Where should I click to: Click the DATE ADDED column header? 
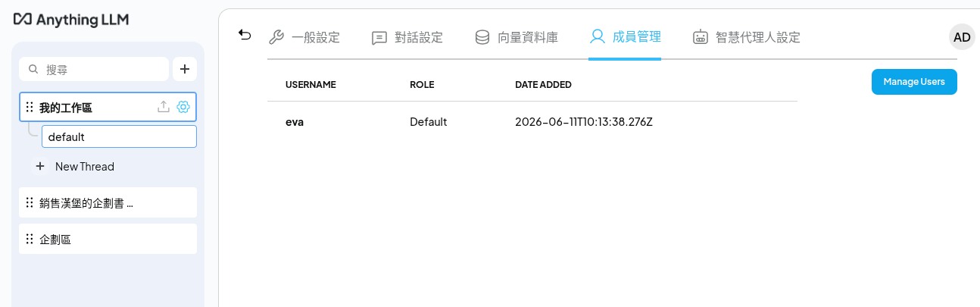pyautogui.click(x=543, y=84)
